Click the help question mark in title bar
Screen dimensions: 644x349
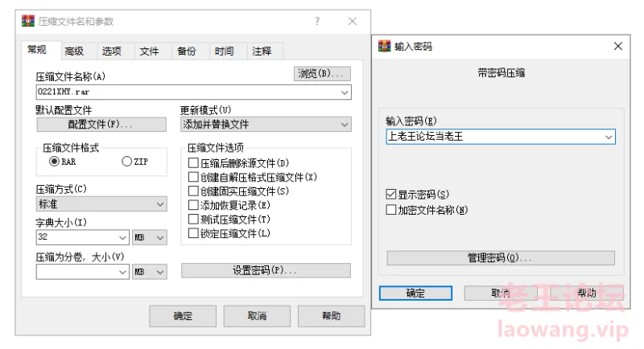coord(317,22)
